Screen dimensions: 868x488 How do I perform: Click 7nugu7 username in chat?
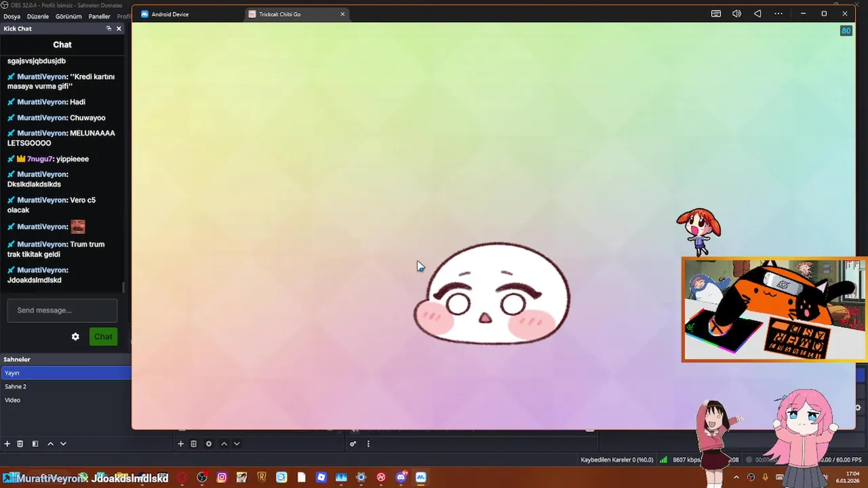(x=39, y=159)
